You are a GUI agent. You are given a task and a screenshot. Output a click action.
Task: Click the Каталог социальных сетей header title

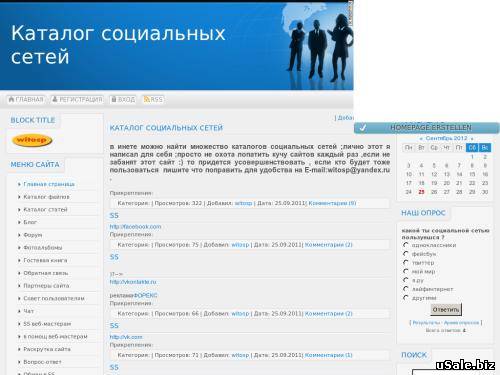(x=118, y=45)
